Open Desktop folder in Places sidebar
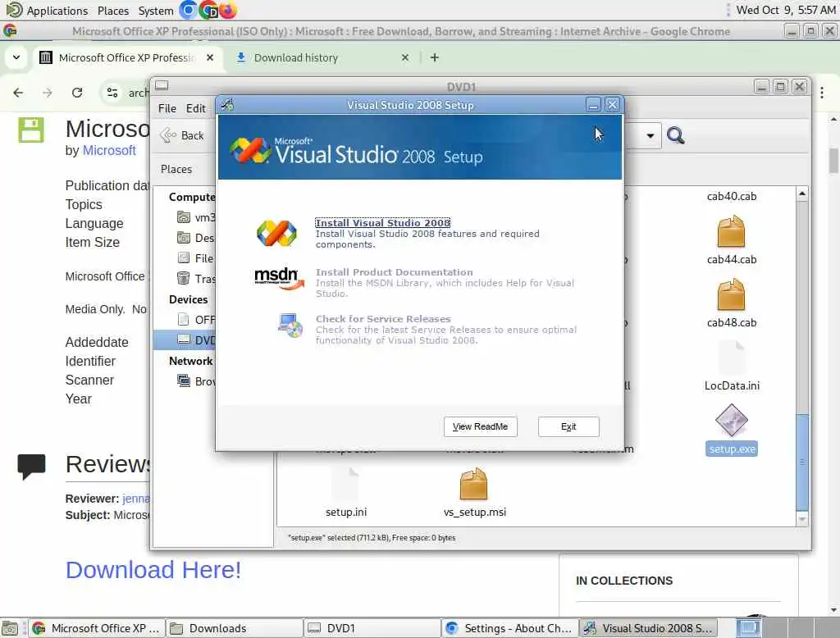The width and height of the screenshot is (840, 638). (x=195, y=238)
